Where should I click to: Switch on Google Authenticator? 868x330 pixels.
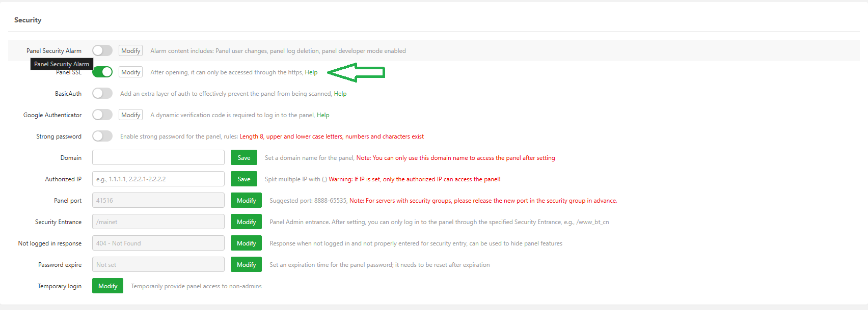102,115
